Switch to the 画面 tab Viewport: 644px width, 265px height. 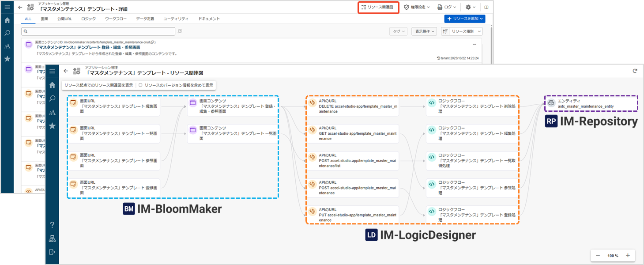point(45,19)
